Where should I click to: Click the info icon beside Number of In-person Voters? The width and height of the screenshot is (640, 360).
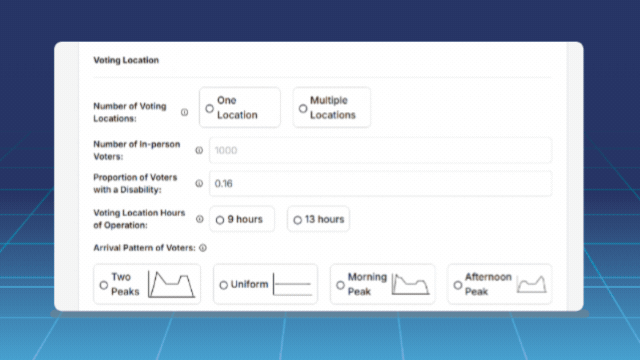pyautogui.click(x=199, y=150)
